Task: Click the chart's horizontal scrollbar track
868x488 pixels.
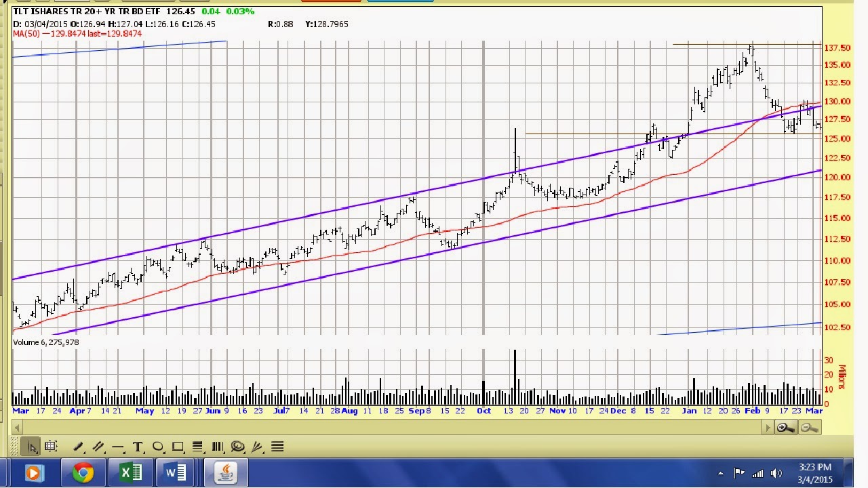Action: (393, 428)
